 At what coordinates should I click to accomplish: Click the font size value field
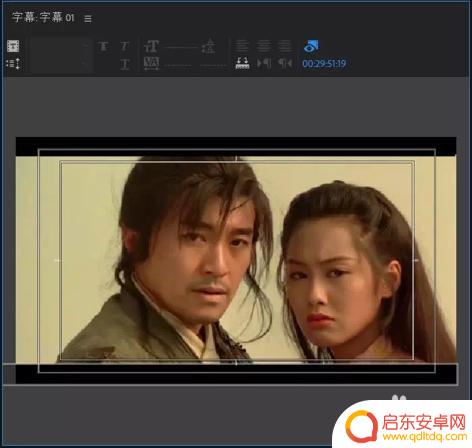(181, 47)
